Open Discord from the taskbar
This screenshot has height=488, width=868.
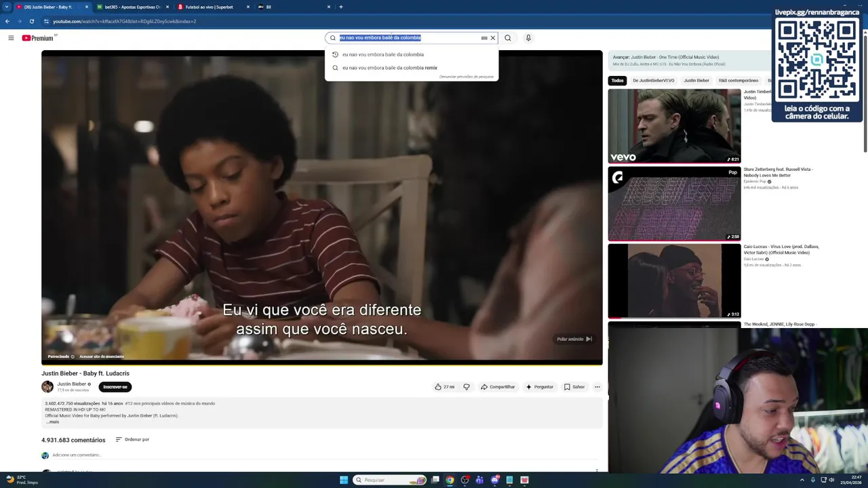494,480
